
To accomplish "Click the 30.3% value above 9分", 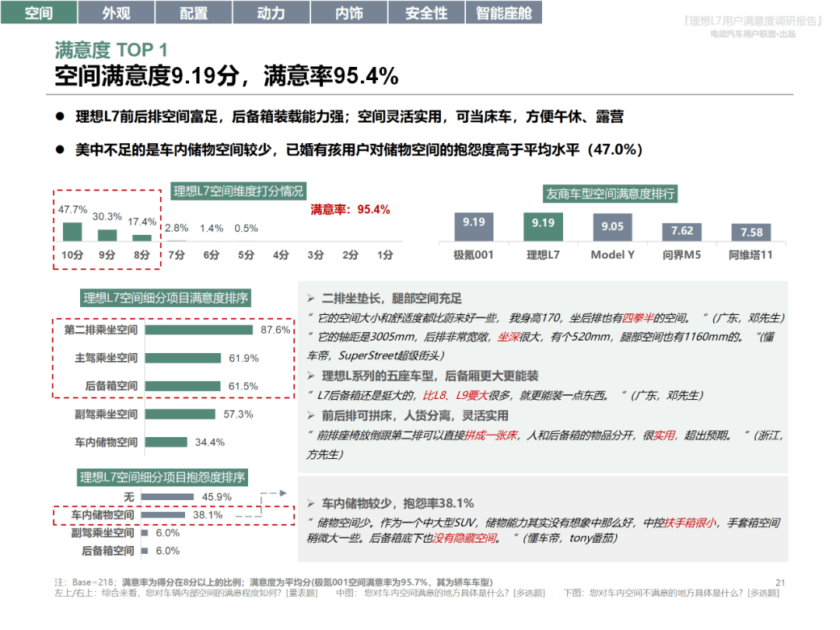I will tap(107, 216).
